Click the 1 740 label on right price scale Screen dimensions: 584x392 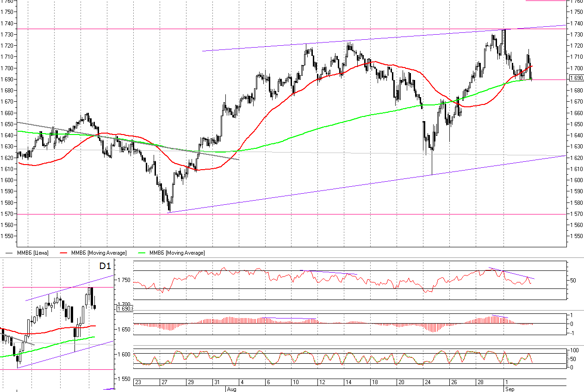tap(577, 23)
